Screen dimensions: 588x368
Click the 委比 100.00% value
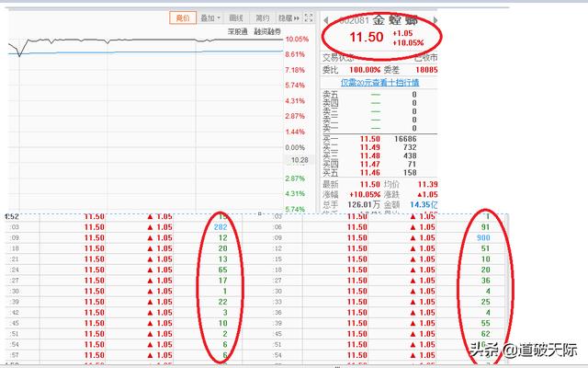(365, 70)
